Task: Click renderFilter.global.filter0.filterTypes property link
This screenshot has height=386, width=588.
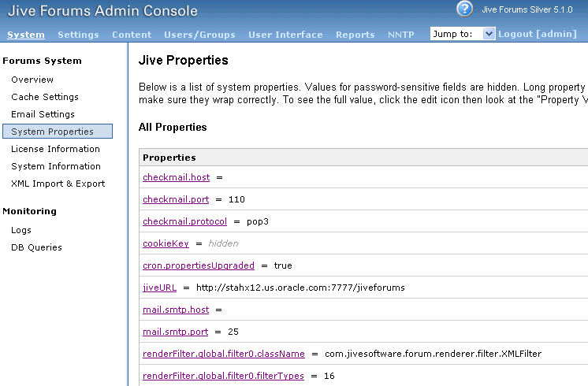Action: pyautogui.click(x=223, y=376)
